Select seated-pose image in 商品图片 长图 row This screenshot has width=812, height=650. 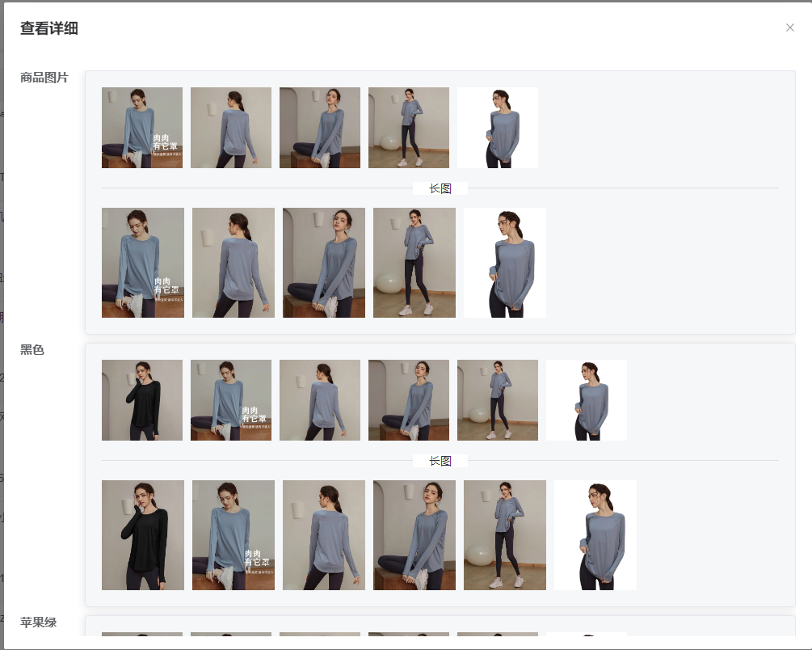tap(324, 263)
